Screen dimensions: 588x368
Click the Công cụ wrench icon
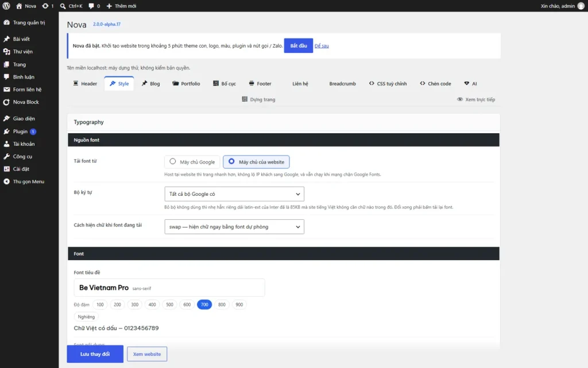point(7,157)
